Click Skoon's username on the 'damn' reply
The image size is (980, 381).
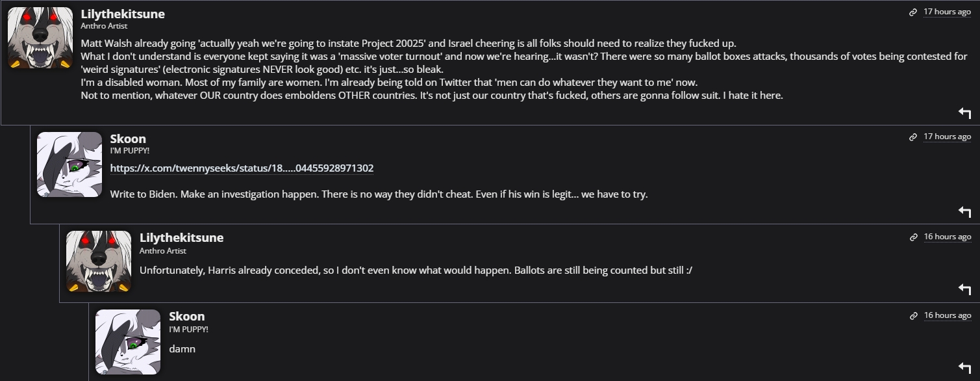click(186, 316)
